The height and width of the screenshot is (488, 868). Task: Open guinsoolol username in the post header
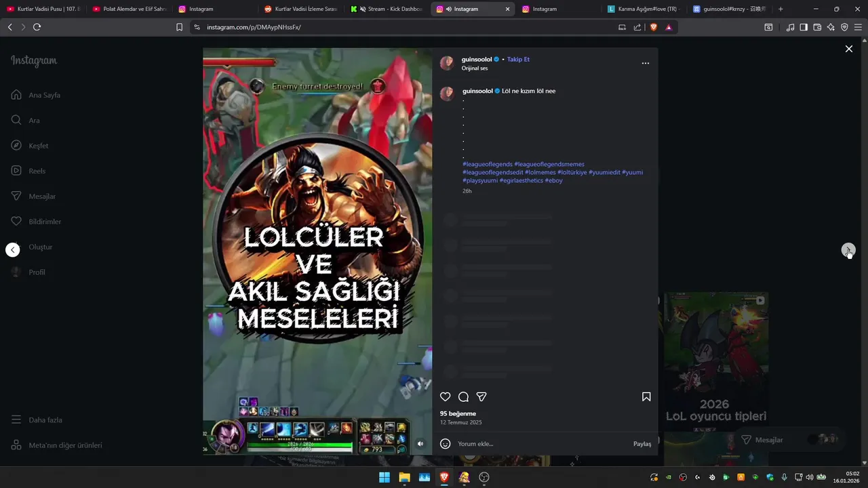(x=477, y=59)
